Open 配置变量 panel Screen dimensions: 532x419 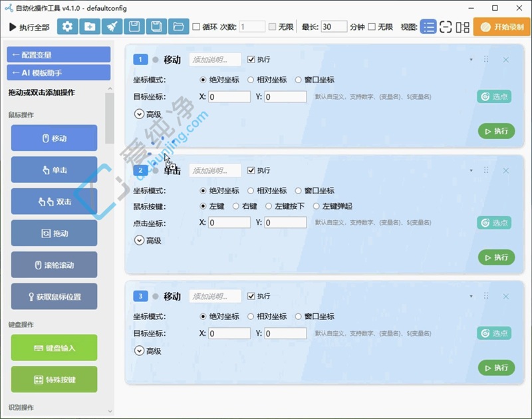[x=59, y=55]
